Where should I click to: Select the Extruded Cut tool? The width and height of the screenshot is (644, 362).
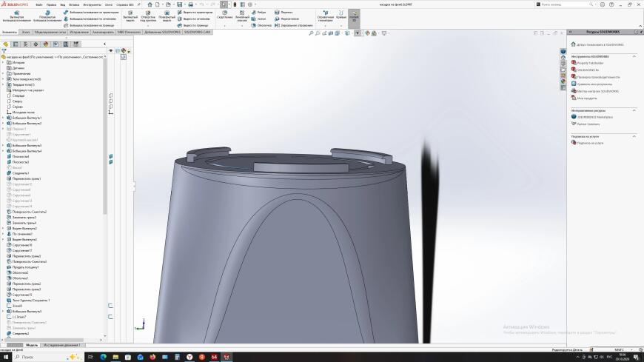point(130,16)
